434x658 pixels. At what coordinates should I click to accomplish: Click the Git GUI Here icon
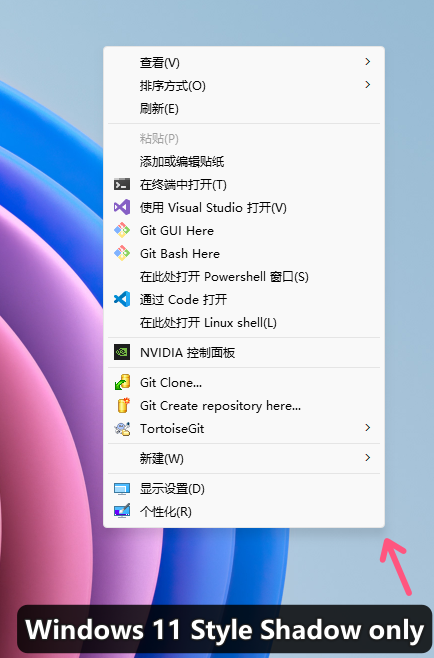(x=122, y=230)
